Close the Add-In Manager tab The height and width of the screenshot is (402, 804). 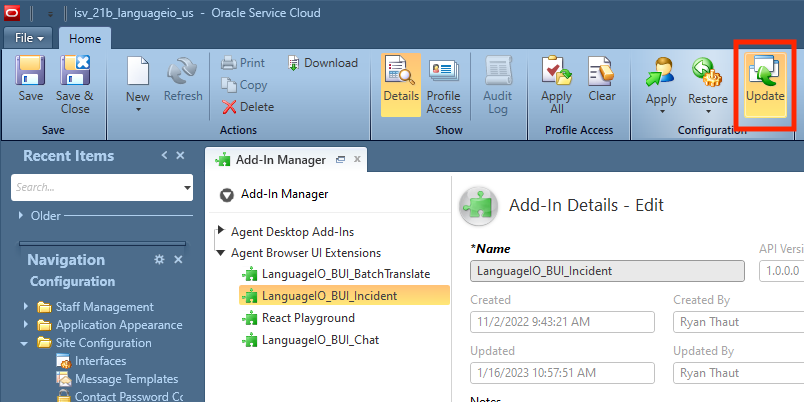pyautogui.click(x=357, y=159)
